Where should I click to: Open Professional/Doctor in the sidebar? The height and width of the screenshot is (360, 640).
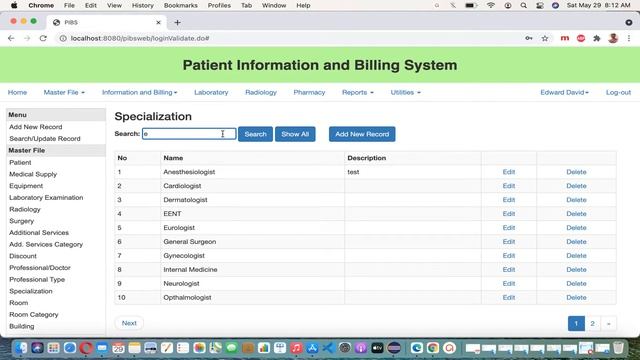(40, 268)
